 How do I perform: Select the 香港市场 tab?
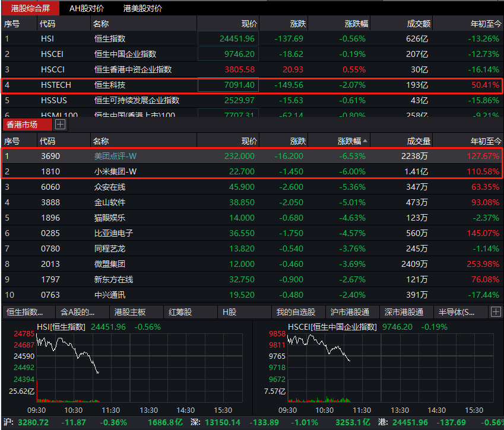(27, 125)
